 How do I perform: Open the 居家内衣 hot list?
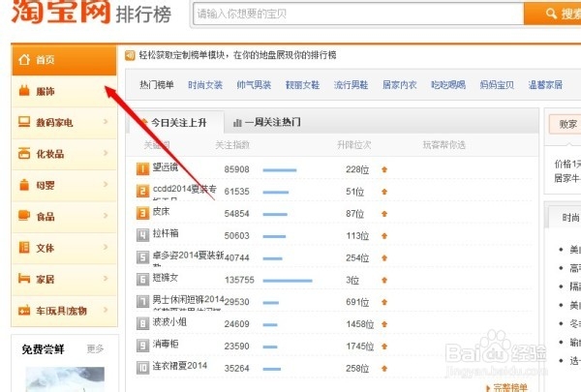coord(399,85)
